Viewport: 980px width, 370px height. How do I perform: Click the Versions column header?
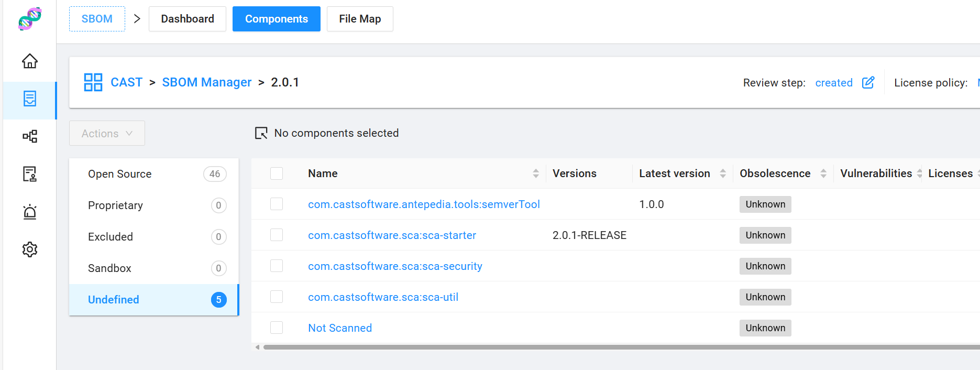(575, 173)
